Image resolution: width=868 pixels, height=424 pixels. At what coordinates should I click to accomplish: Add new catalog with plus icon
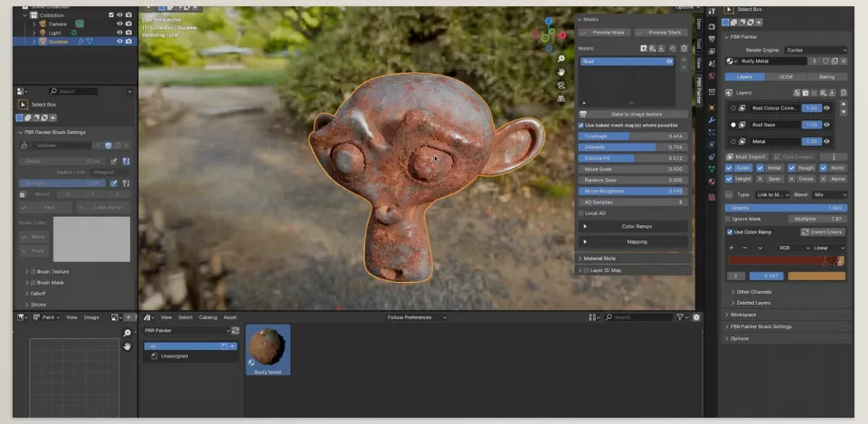(232, 346)
